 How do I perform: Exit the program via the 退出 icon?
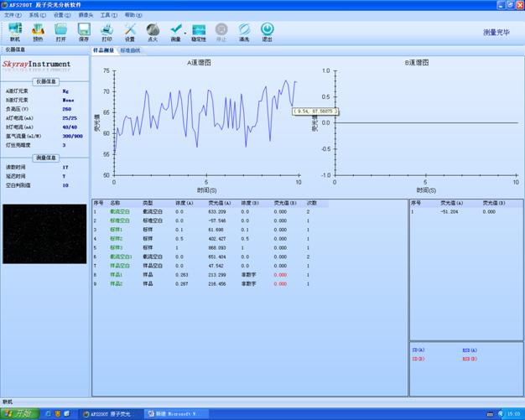click(267, 32)
